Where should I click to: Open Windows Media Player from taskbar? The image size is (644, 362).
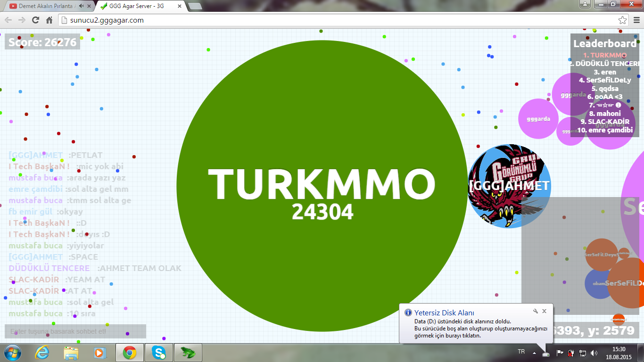(x=100, y=352)
